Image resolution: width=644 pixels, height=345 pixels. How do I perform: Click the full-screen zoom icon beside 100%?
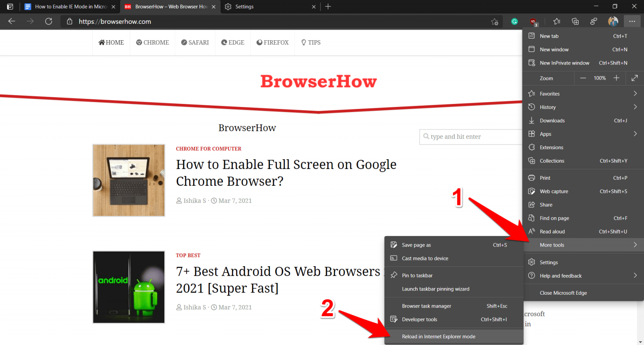(x=634, y=78)
